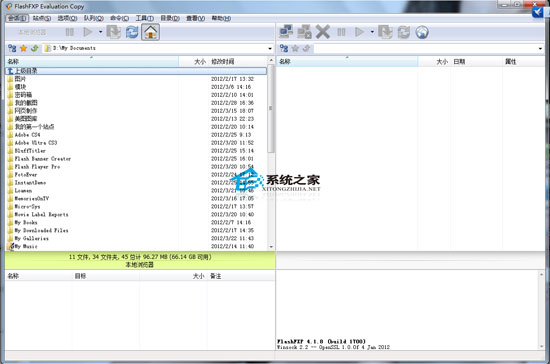
Task: Click the remote pane folder tree icon
Action: (x=284, y=48)
